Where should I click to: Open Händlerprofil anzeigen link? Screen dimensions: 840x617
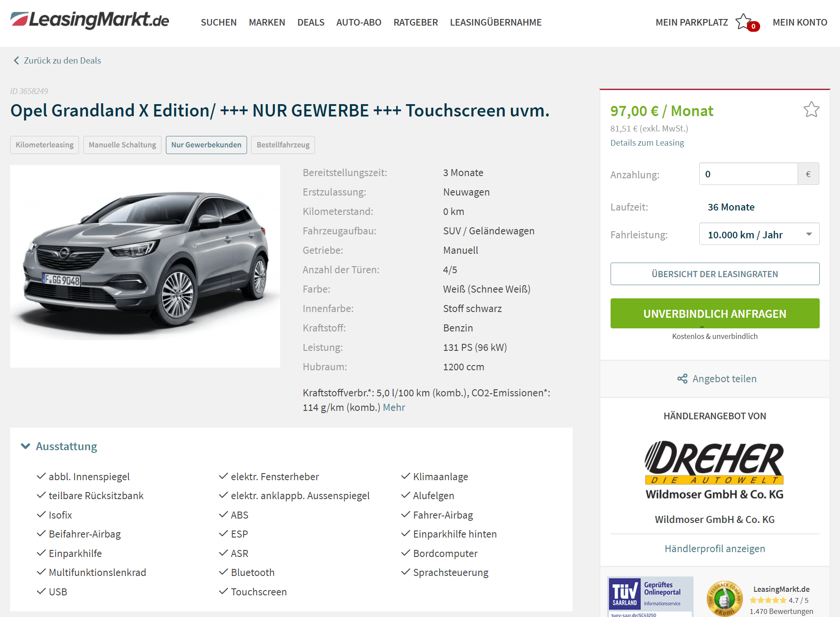(x=715, y=549)
